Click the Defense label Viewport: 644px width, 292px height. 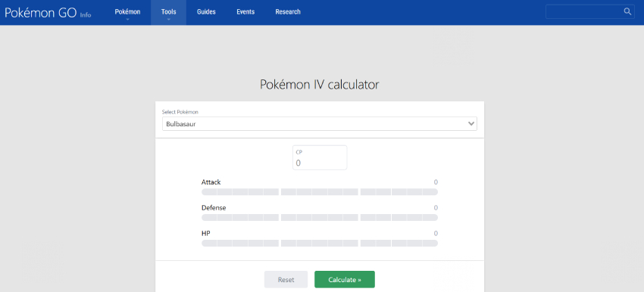pyautogui.click(x=214, y=208)
